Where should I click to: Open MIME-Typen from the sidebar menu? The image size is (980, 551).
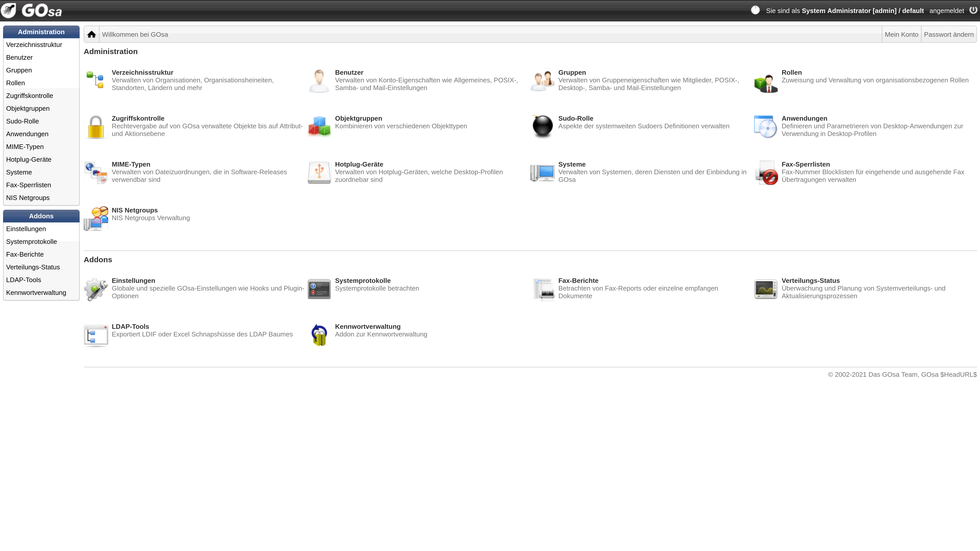point(25,147)
